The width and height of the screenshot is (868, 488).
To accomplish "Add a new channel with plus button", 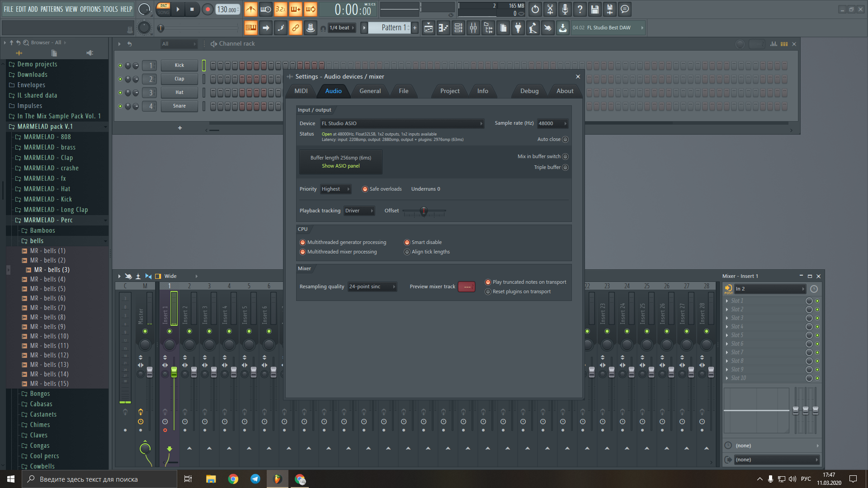I will pyautogui.click(x=179, y=128).
